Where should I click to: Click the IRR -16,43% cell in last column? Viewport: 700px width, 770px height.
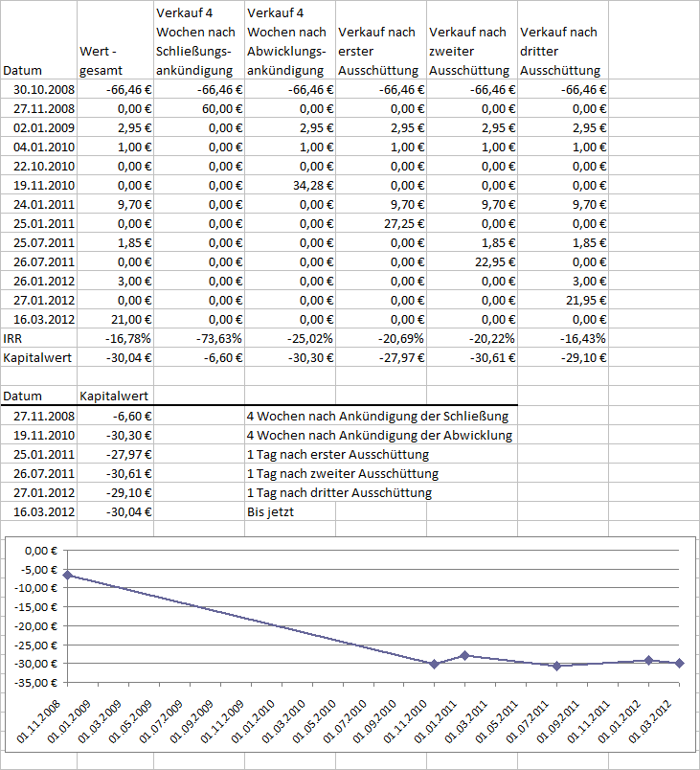[x=563, y=338]
